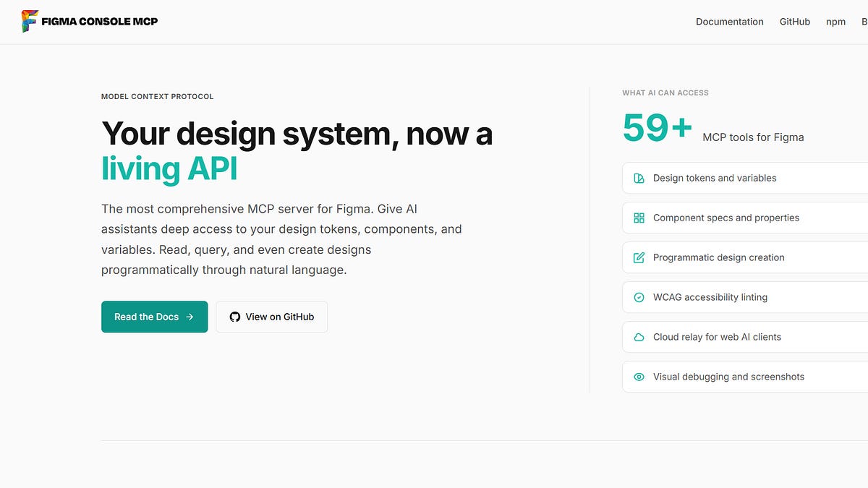868x488 pixels.
Task: Select the Programmatic design creation card
Action: (745, 257)
